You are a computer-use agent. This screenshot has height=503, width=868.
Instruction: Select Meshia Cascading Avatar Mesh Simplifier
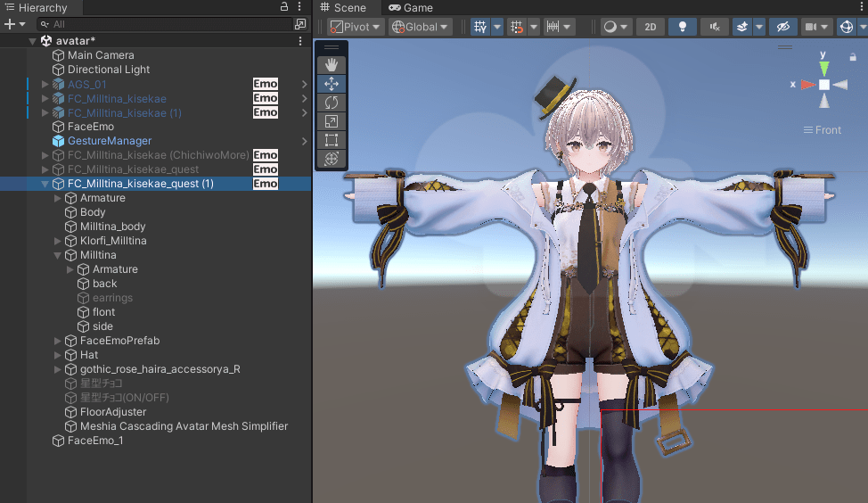pos(184,426)
